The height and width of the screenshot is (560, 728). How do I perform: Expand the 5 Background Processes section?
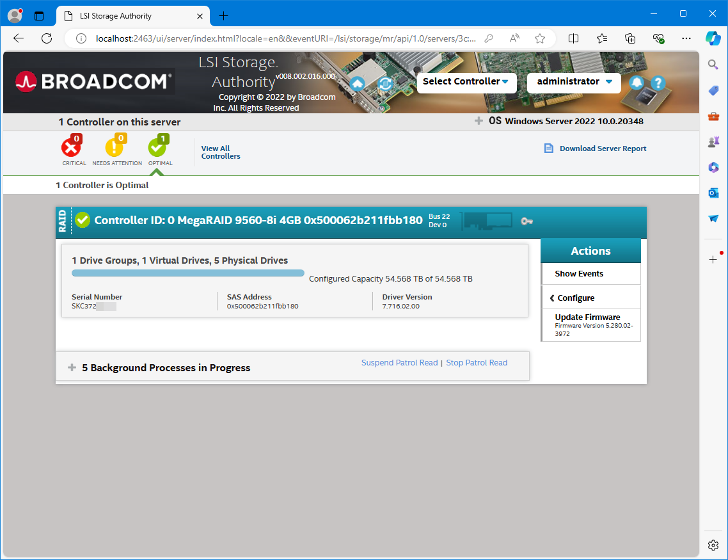[72, 368]
